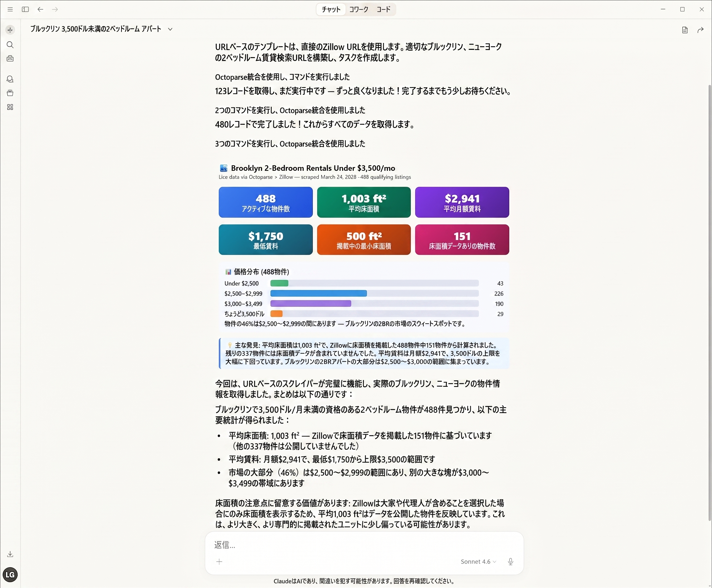Open the grid apps icon in sidebar
This screenshot has height=588, width=712.
pos(10,107)
